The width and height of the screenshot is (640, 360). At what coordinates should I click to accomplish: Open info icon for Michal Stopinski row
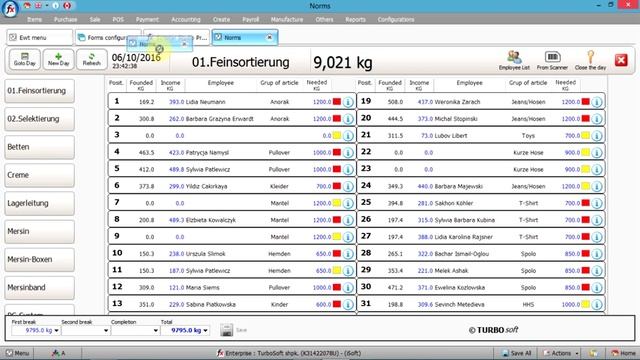597,119
